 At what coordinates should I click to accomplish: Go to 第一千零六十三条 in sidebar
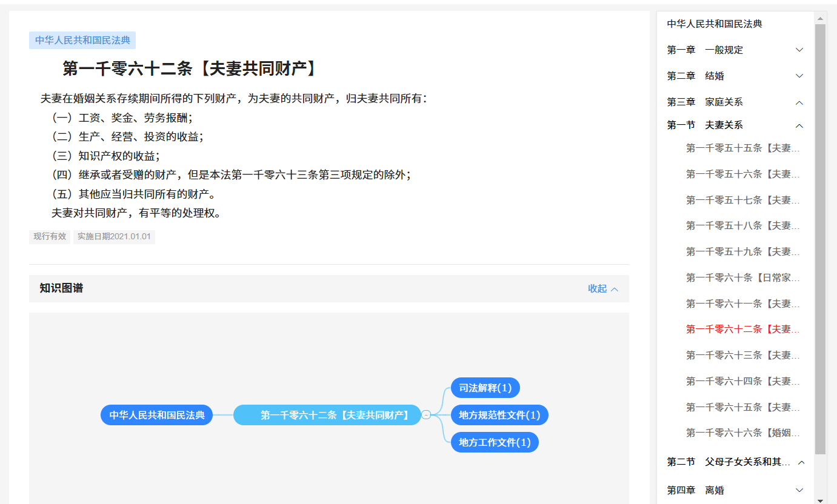(742, 356)
